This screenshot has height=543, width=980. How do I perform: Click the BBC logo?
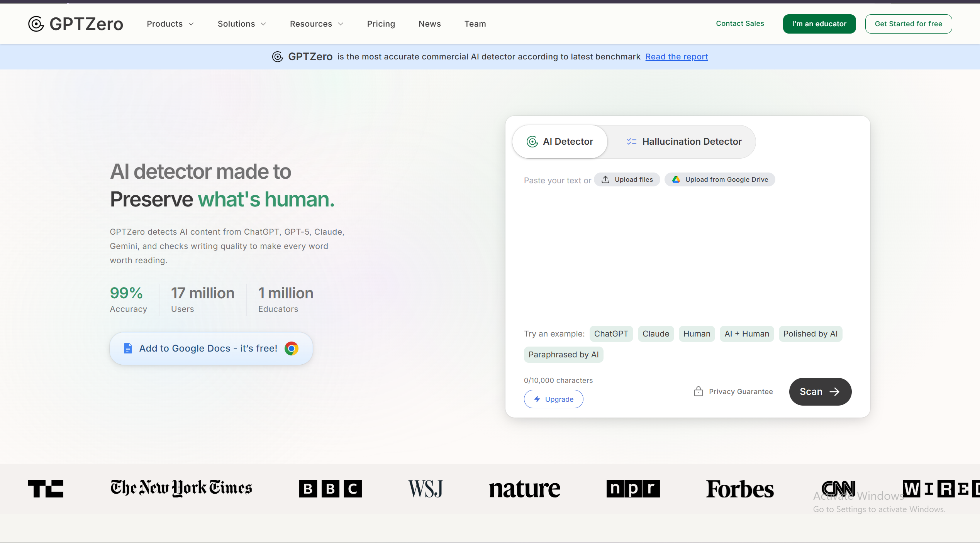coord(331,489)
